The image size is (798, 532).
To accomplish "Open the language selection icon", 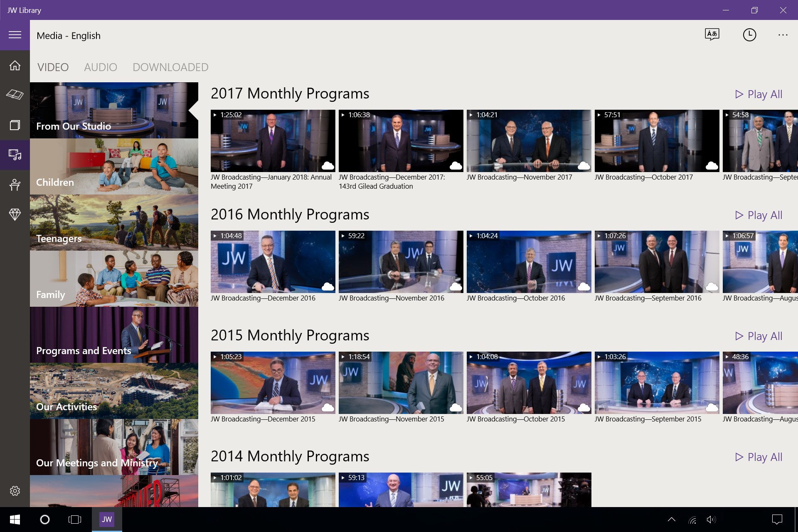I will 712,34.
